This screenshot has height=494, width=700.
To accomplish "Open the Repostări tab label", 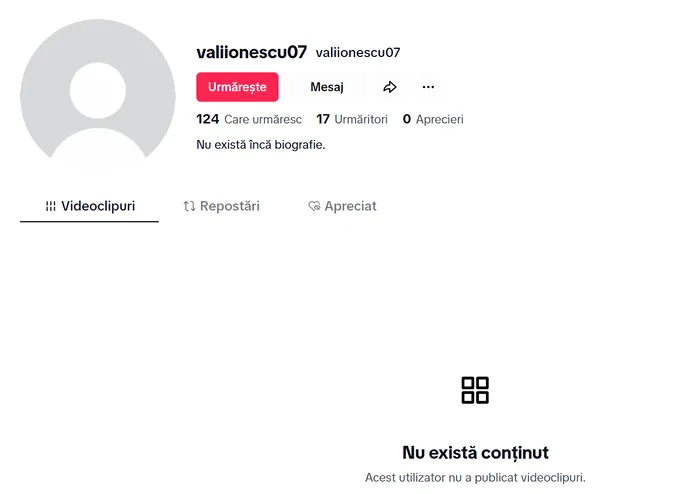I will click(230, 207).
